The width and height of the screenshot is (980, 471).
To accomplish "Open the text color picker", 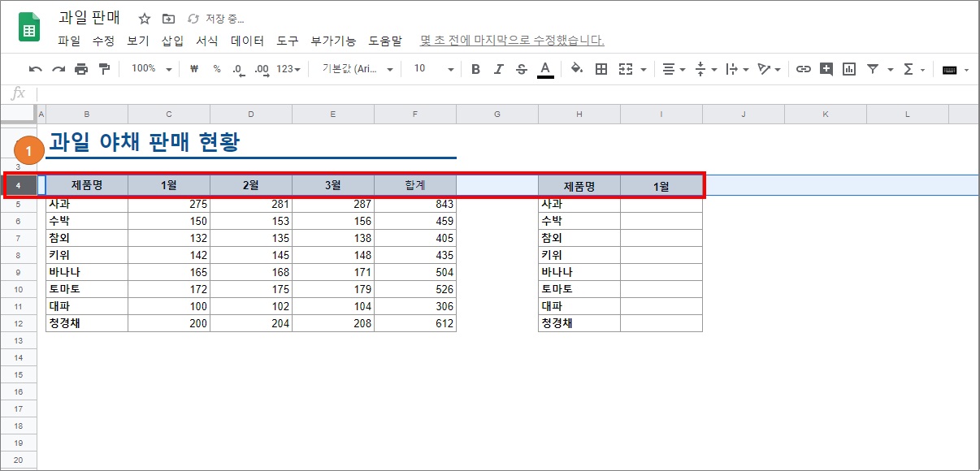I will (x=545, y=70).
